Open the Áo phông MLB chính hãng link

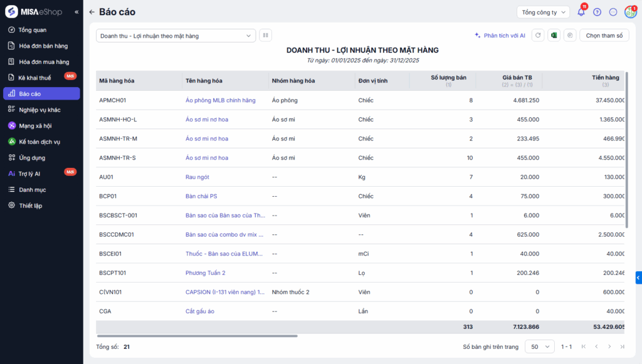(220, 100)
